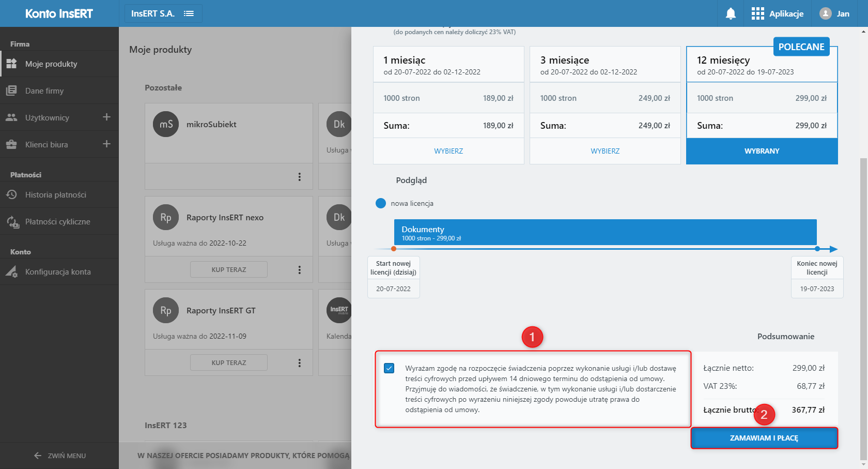
Task: Select the 12 miesięcy plan header
Action: click(x=762, y=65)
